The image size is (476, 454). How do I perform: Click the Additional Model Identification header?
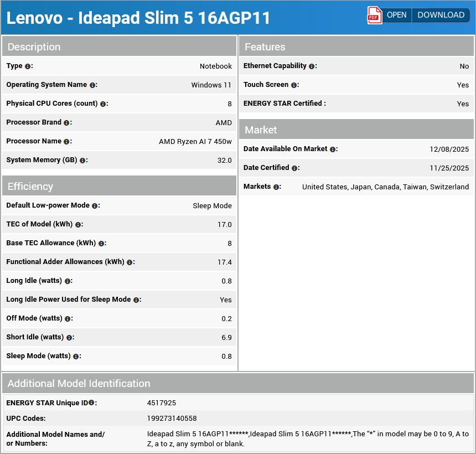(238, 383)
